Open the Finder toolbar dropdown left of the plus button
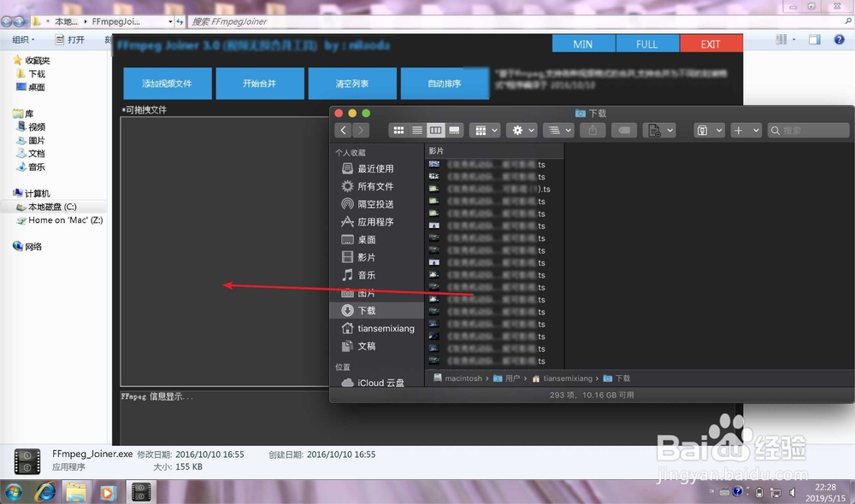 click(709, 130)
